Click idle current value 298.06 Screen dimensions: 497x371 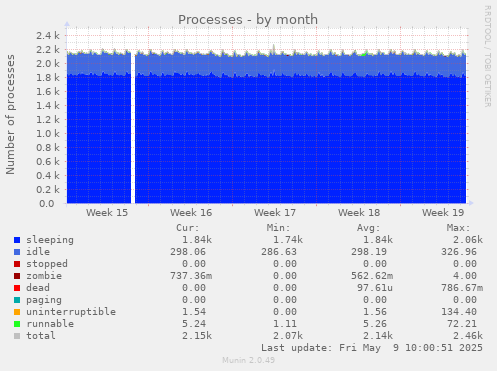tap(188, 252)
